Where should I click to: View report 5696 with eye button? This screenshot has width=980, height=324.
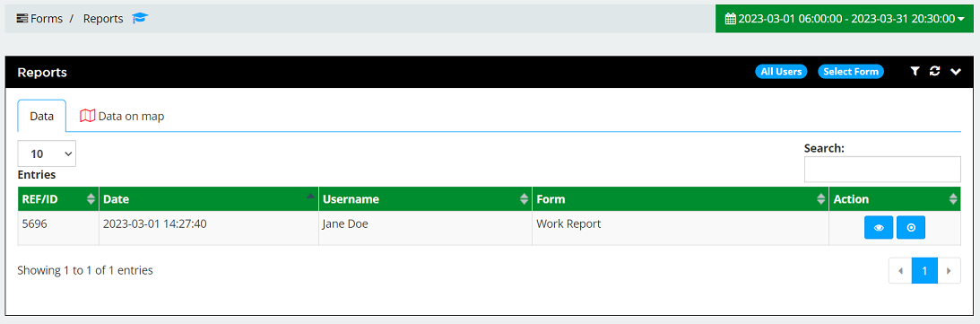(879, 228)
